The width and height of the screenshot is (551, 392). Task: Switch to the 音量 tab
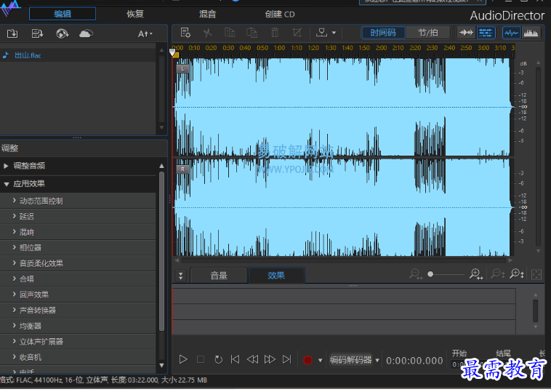point(219,276)
